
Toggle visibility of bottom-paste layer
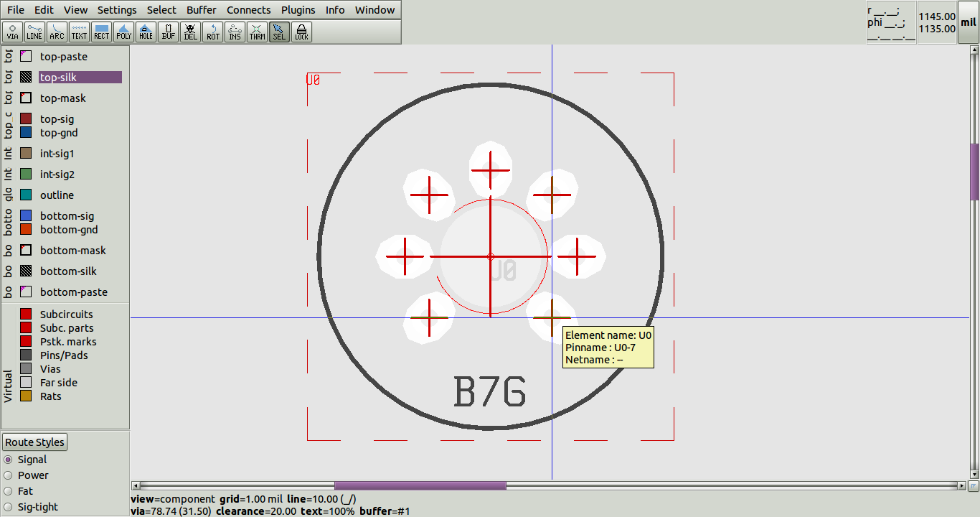(26, 292)
